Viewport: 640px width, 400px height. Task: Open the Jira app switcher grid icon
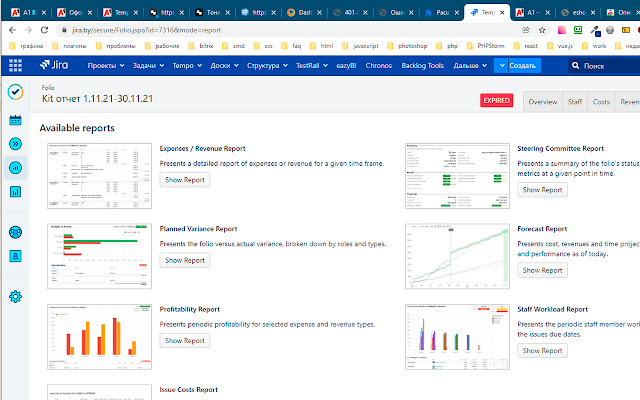(x=16, y=65)
